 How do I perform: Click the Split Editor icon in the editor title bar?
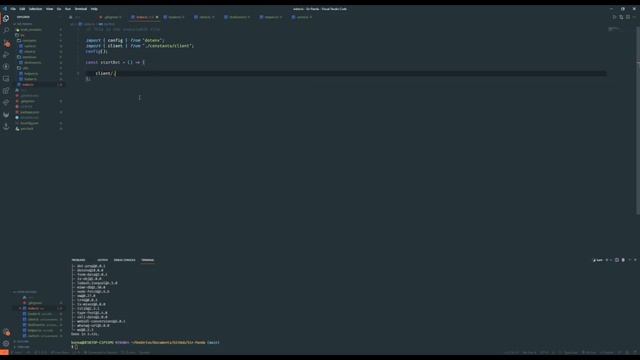628,17
